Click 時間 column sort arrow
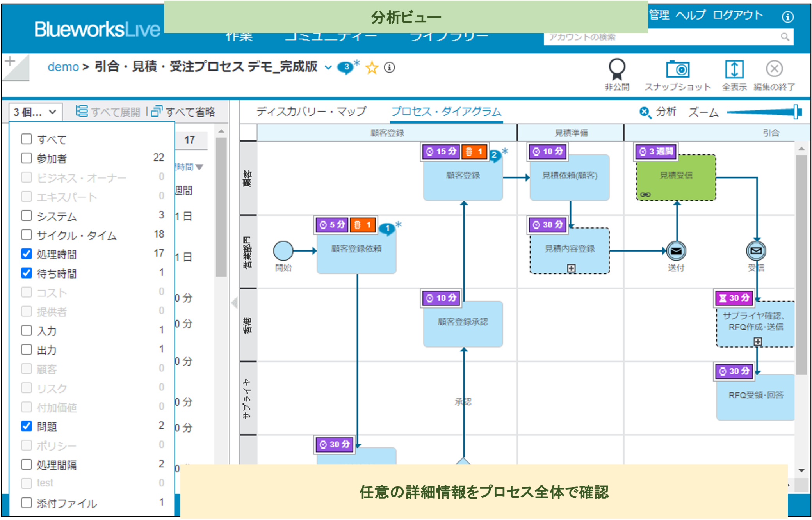The height and width of the screenshot is (520, 812). pyautogui.click(x=199, y=167)
